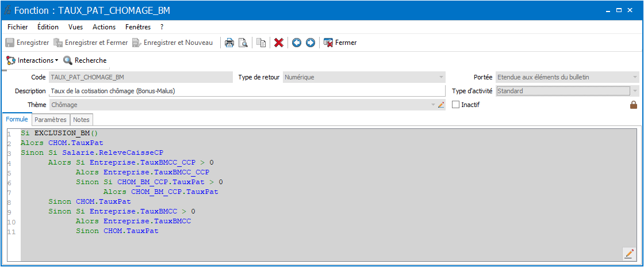The image size is (644, 267).
Task: Expand the Type d'activité combo box
Action: 635,91
